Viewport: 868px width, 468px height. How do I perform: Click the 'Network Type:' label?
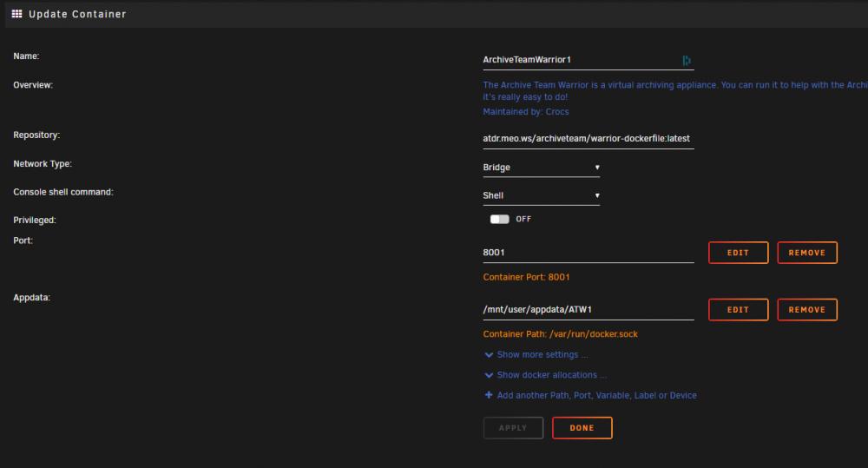coord(43,164)
